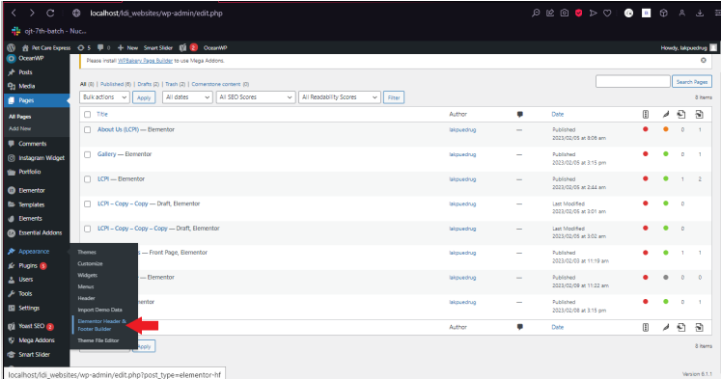Click Add New under Pages
This screenshot has height=381, width=721.
pos(20,129)
